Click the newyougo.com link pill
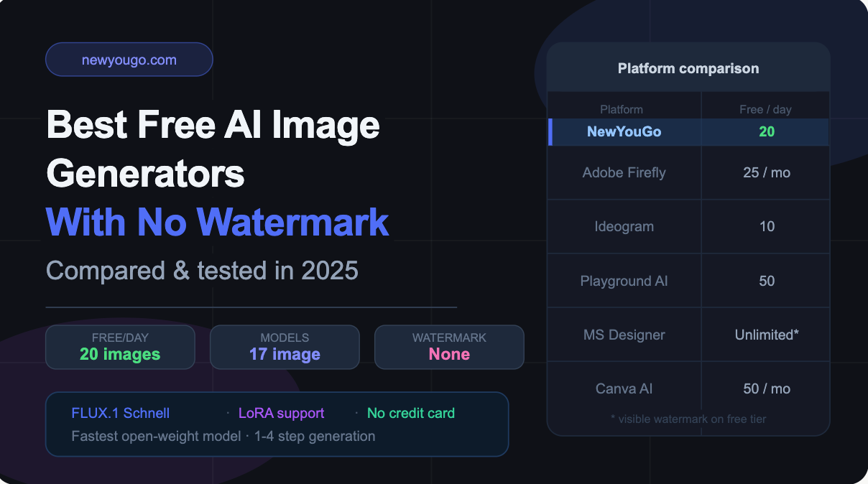 click(129, 60)
